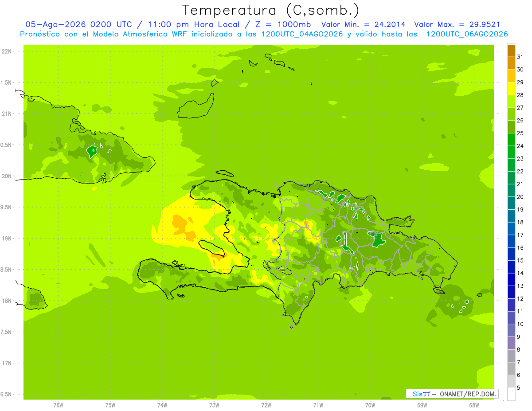This screenshot has height=411, width=532.
Task: Click legend value 12 on the color scale
Action: 520,298
